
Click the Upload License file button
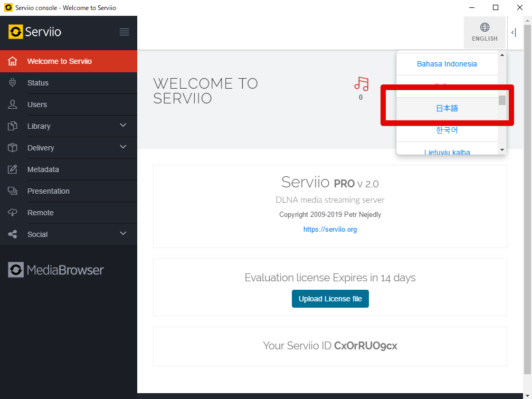(330, 299)
